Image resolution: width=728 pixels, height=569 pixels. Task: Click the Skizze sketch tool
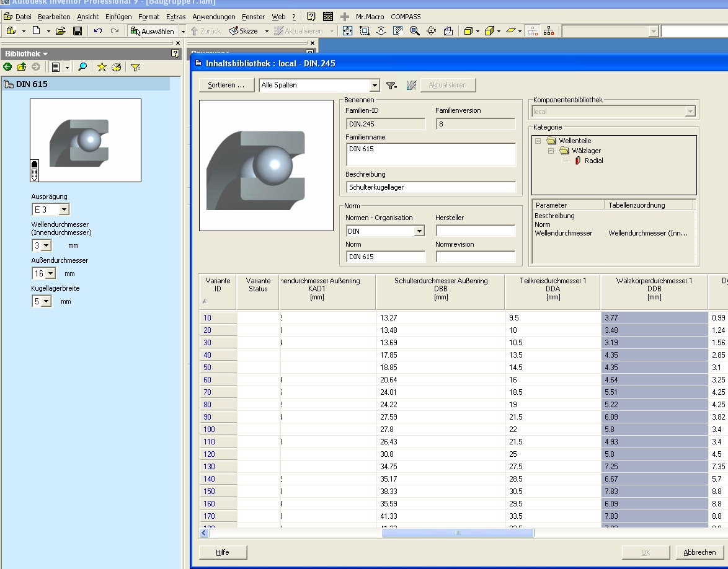coord(243,31)
